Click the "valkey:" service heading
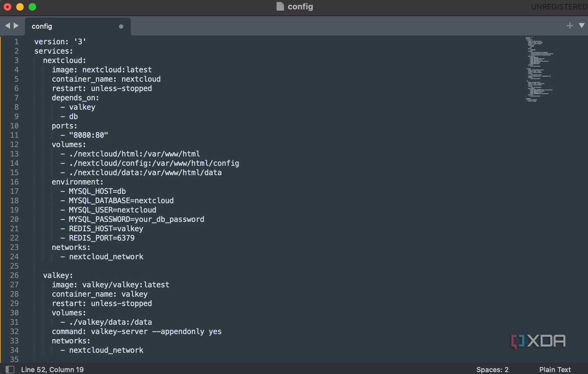 (58, 275)
